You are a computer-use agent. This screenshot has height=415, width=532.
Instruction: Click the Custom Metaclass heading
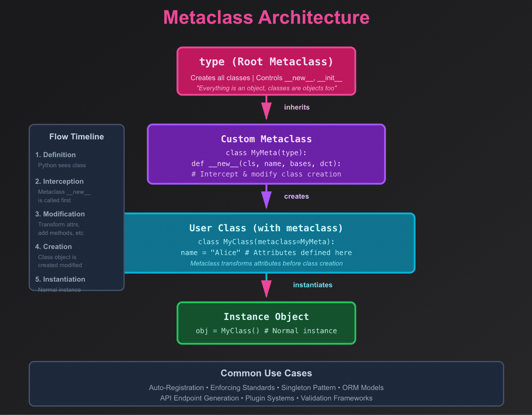click(266, 139)
